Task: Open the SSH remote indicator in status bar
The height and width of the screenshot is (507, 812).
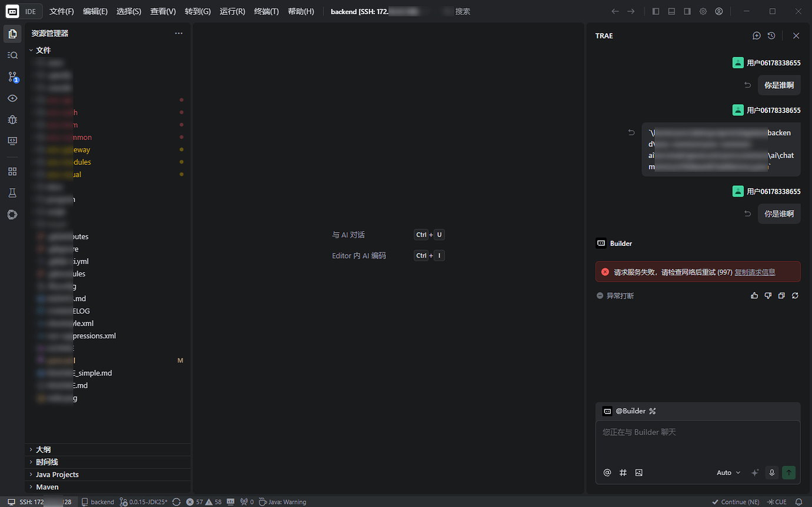Action: tap(39, 502)
